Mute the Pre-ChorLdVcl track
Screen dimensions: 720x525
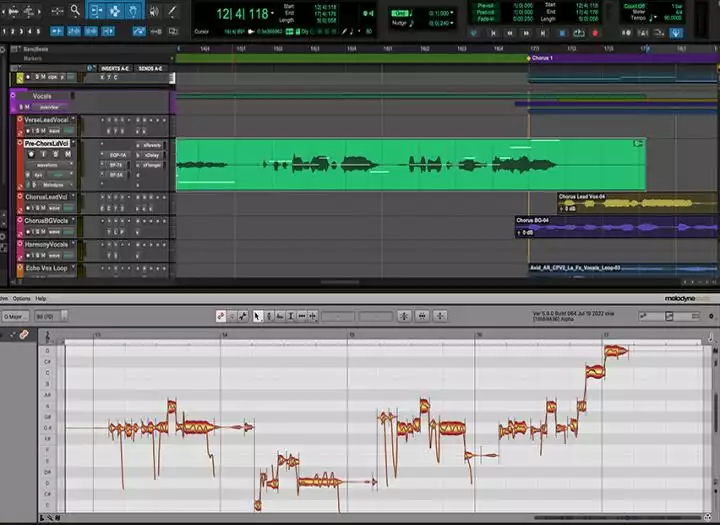click(68, 154)
